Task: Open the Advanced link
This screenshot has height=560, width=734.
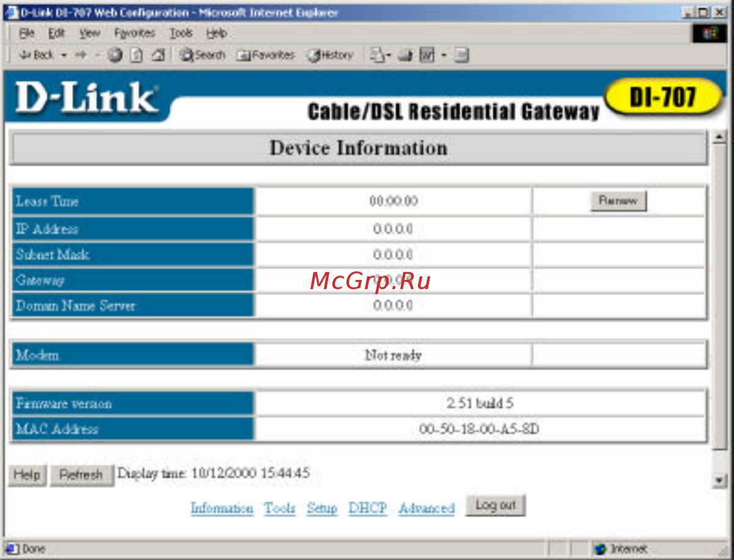Action: click(x=427, y=508)
